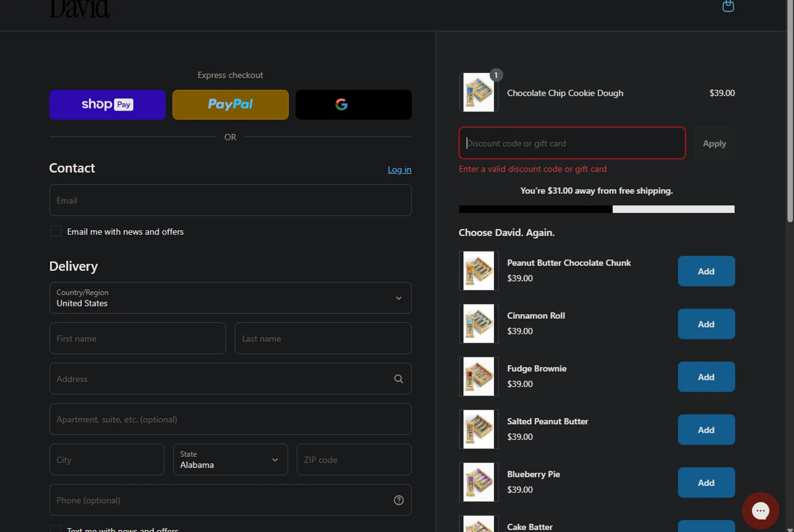Click the Phone (optional) field
Viewport: 794px width, 532px height.
[x=230, y=500]
